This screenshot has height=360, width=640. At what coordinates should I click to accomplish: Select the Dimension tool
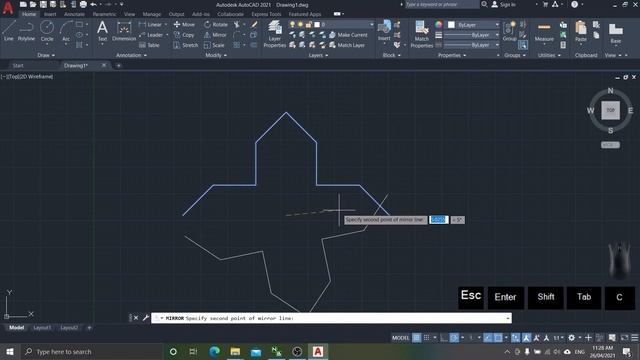pyautogui.click(x=124, y=31)
